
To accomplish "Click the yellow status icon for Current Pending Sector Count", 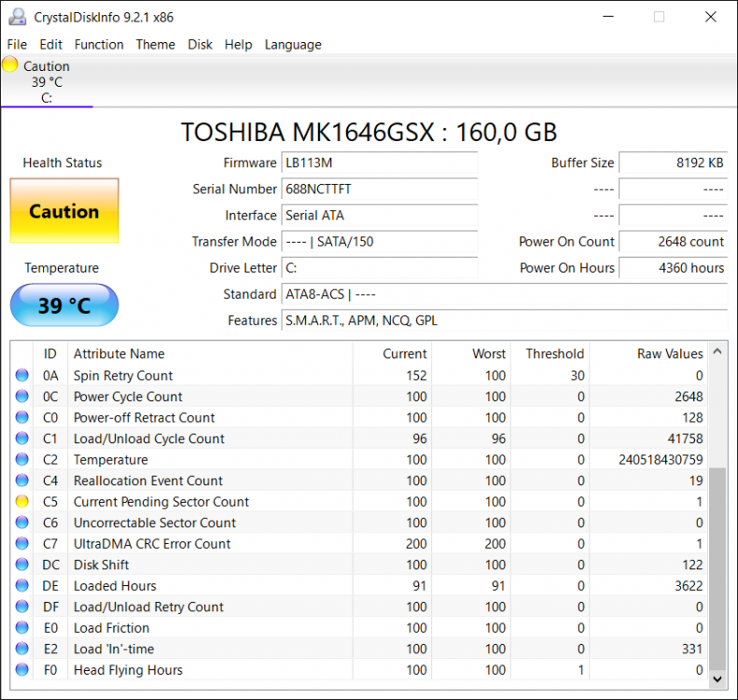I will pyautogui.click(x=22, y=502).
